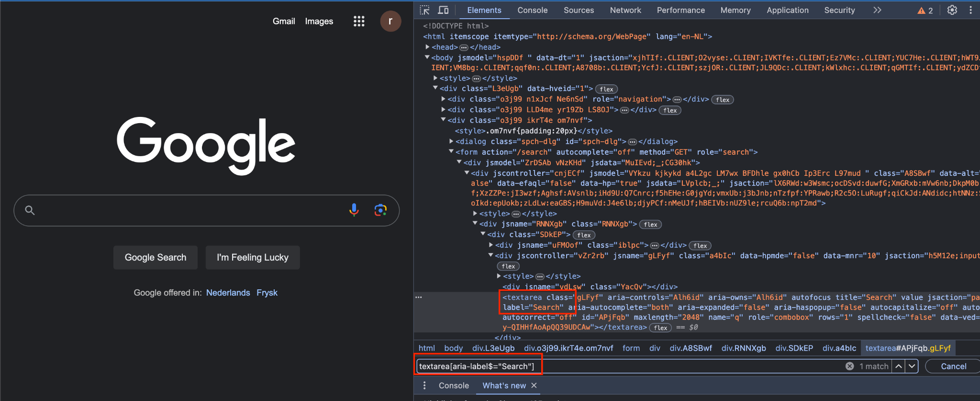
Task: Search by image with the Lens icon
Action: point(380,210)
